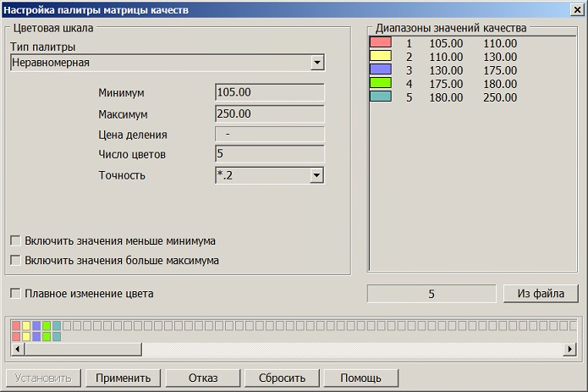Focus the 'Максимум' input field

(270, 113)
